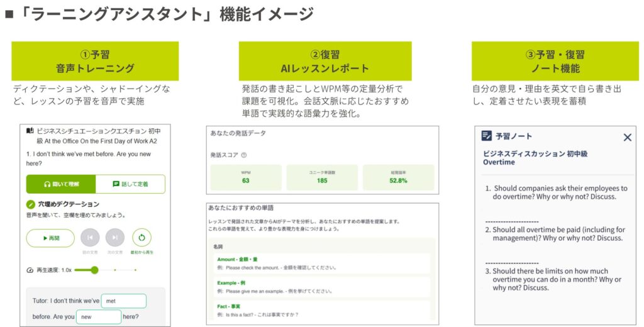The height and width of the screenshot is (327, 644).
Task: Select the 聞いて理解 tab
Action: pos(61,184)
